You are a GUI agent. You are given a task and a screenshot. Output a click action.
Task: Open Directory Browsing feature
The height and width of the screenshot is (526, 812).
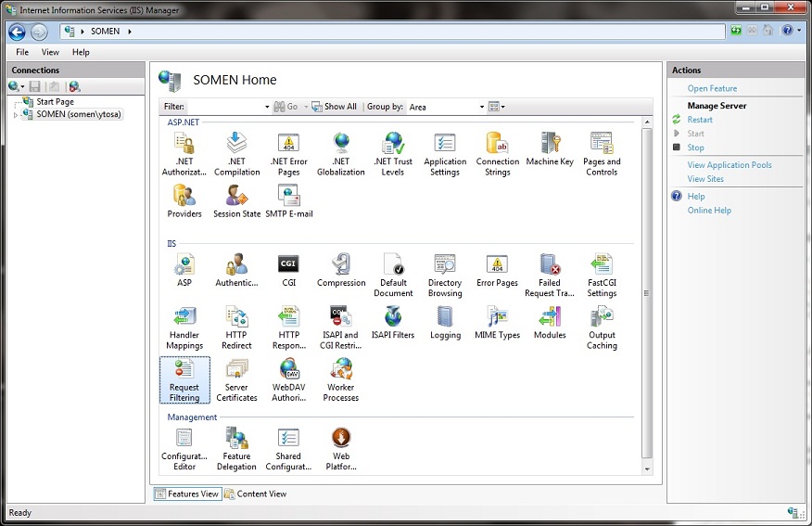coord(445,276)
